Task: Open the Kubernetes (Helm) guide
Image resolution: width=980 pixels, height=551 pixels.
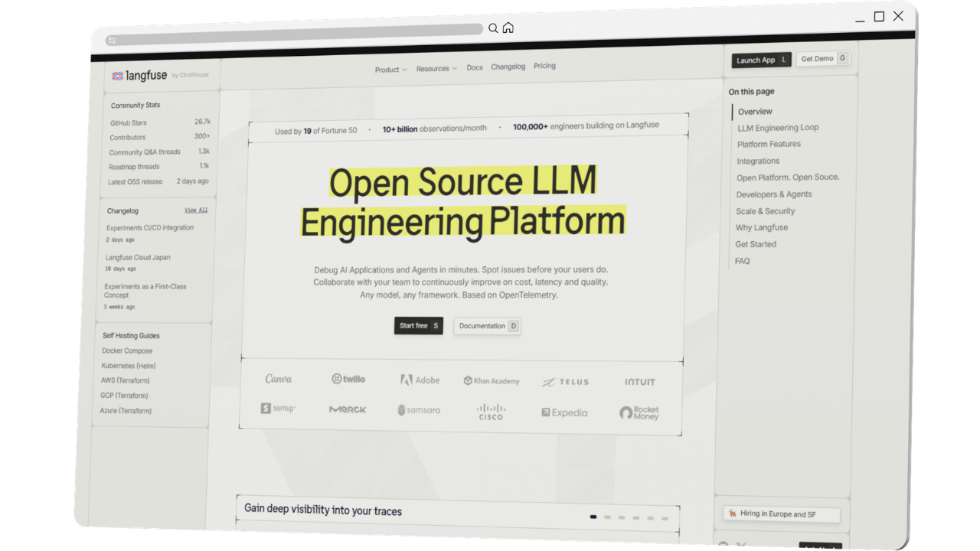Action: pos(129,366)
